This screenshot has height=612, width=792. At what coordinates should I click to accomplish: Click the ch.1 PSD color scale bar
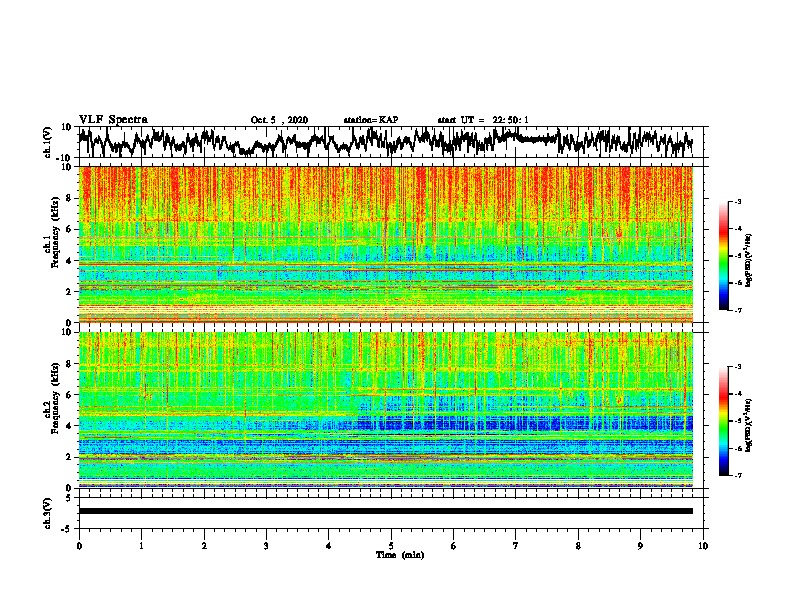[x=723, y=255]
